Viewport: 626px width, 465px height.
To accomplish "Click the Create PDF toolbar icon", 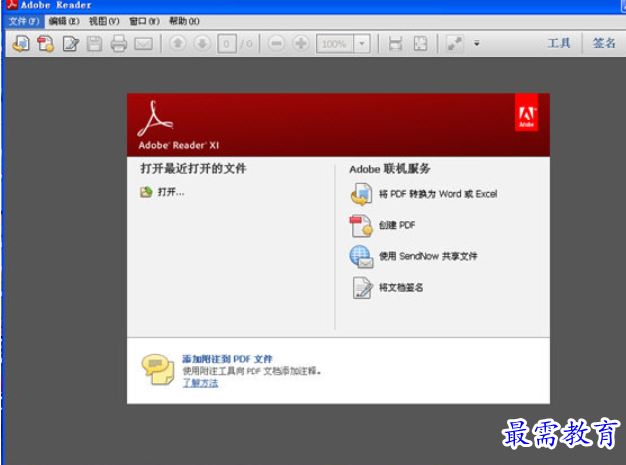I will tap(46, 44).
